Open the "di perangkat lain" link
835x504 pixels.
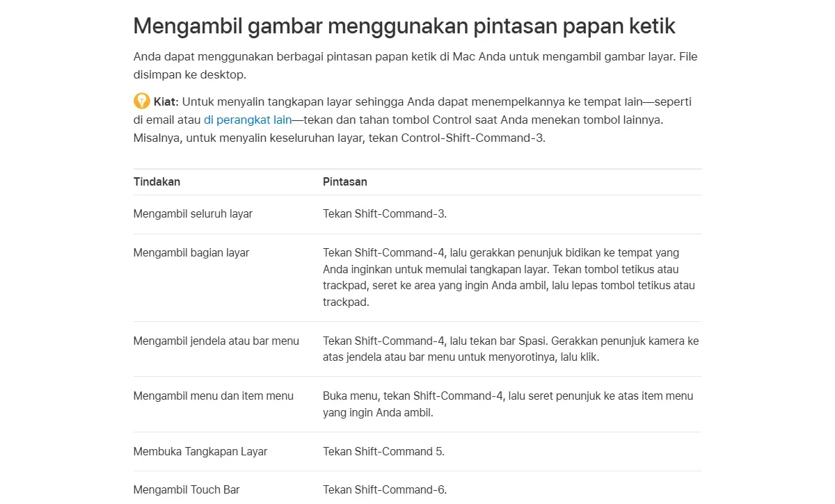pos(248,120)
